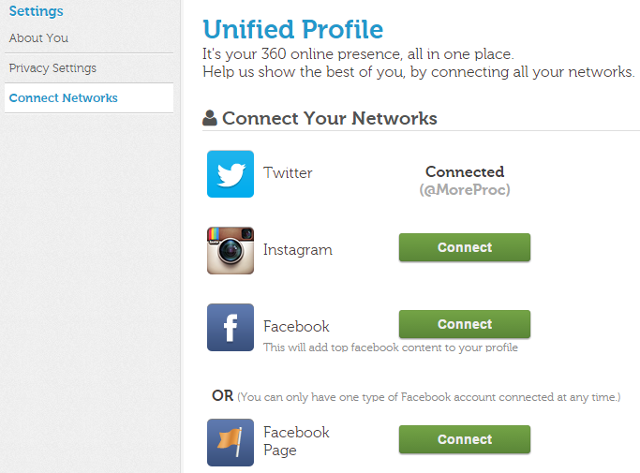
Task: Click the blue Facebook 'f' icon
Action: (x=230, y=327)
